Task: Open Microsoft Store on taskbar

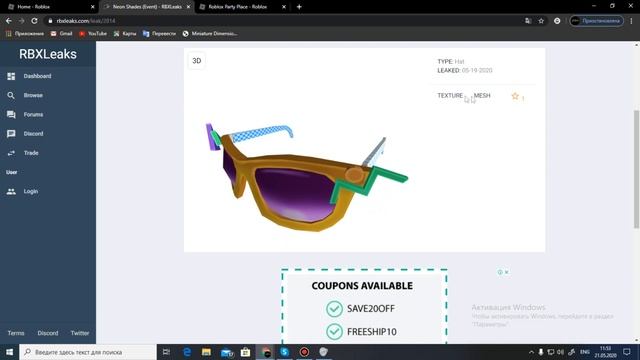Action: (245, 352)
